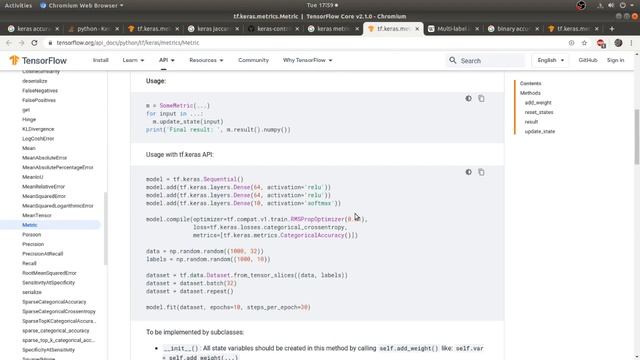Jump to reset_states in Contents
The height and width of the screenshot is (360, 640).
click(539, 112)
